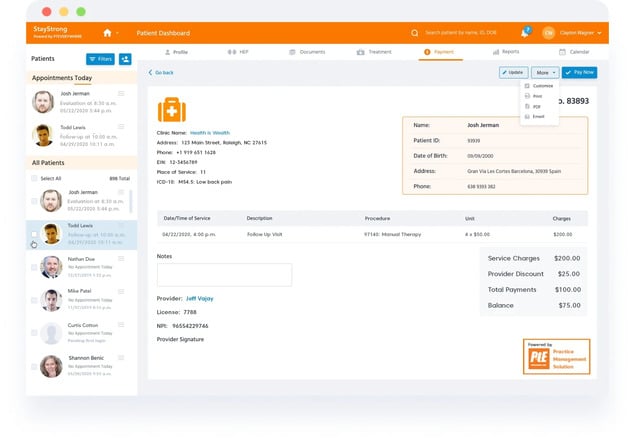Click the Date/Time of Service column header
Viewport: 635px width, 443px height.
click(x=187, y=218)
